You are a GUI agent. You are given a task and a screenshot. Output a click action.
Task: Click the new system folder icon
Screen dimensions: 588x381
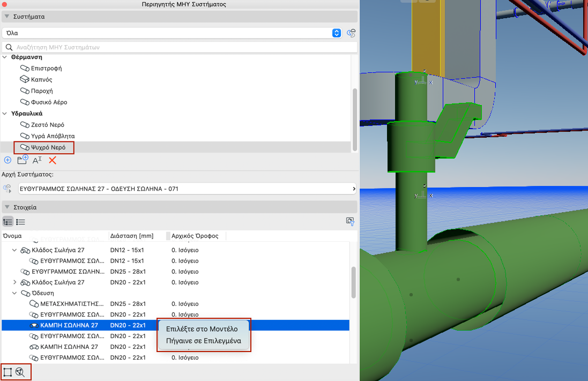pyautogui.click(x=23, y=160)
